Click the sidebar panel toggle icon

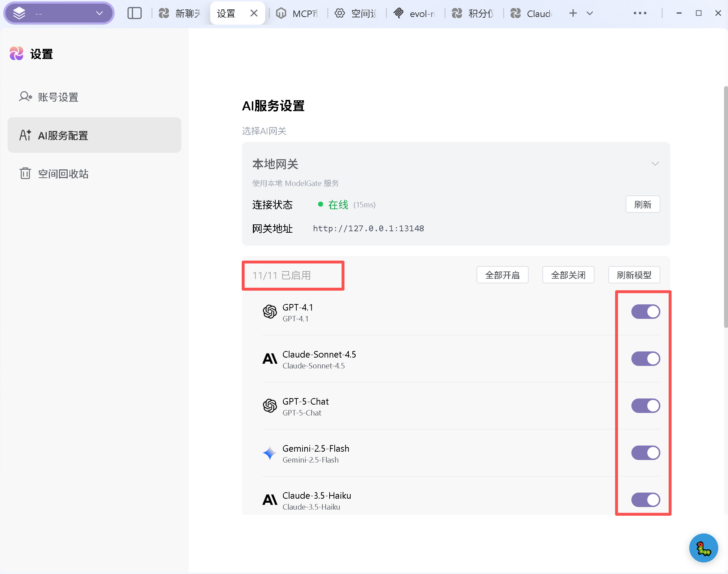click(134, 13)
